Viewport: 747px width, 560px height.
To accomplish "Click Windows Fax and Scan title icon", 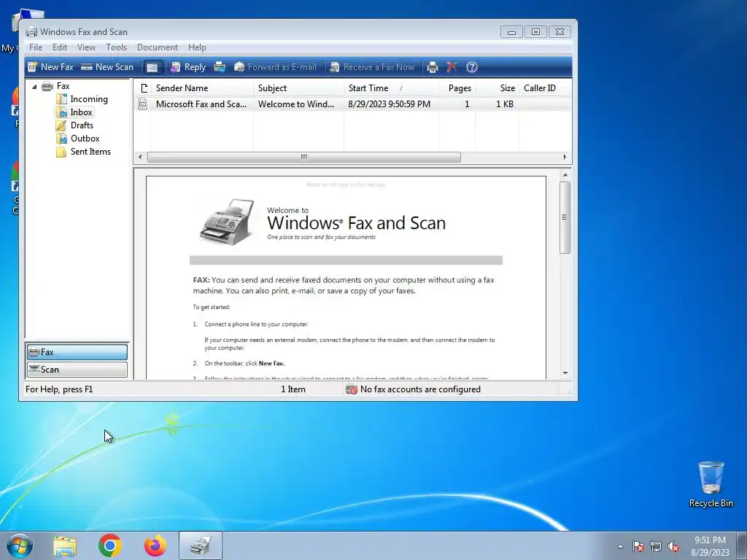I will point(31,32).
